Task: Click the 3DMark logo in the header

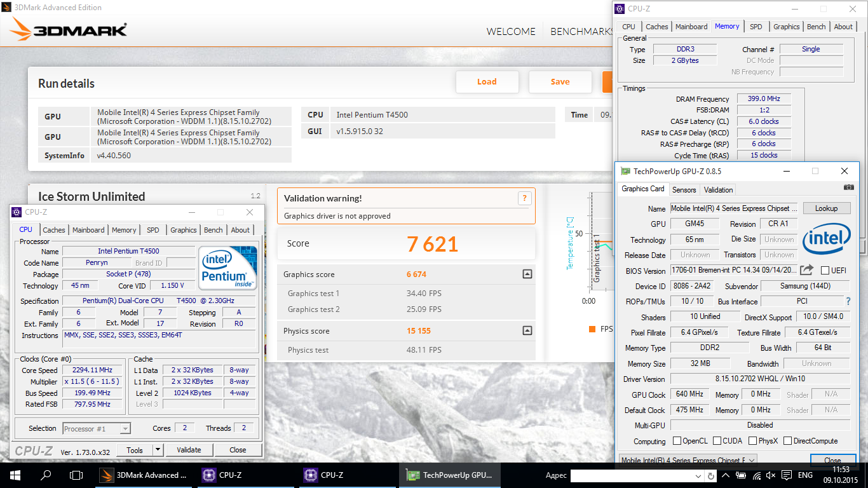Action: pyautogui.click(x=69, y=30)
